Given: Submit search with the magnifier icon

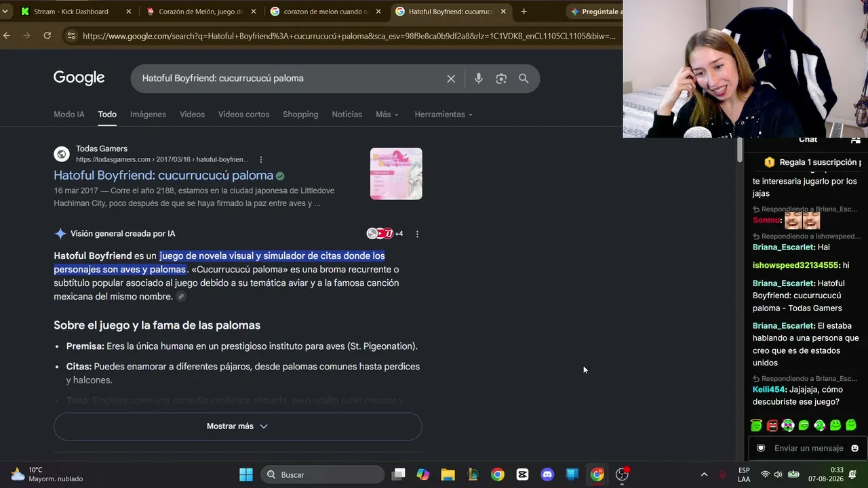Looking at the screenshot, I should click(524, 79).
